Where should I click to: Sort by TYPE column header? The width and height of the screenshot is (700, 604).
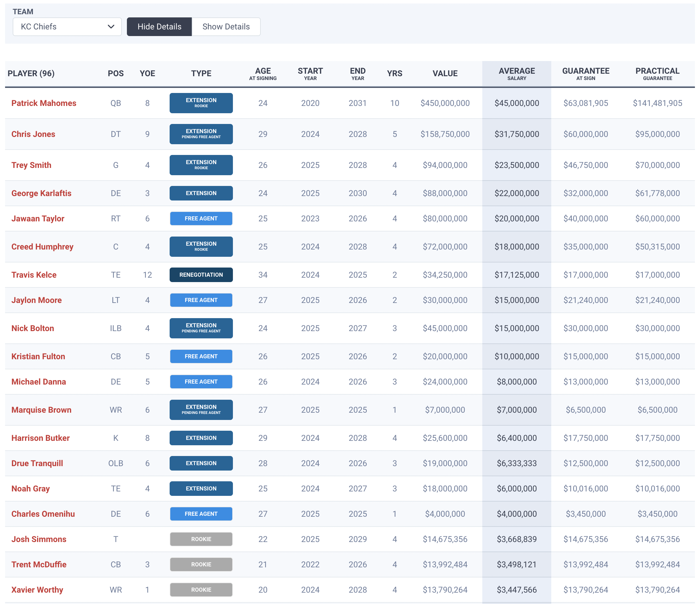(x=201, y=73)
